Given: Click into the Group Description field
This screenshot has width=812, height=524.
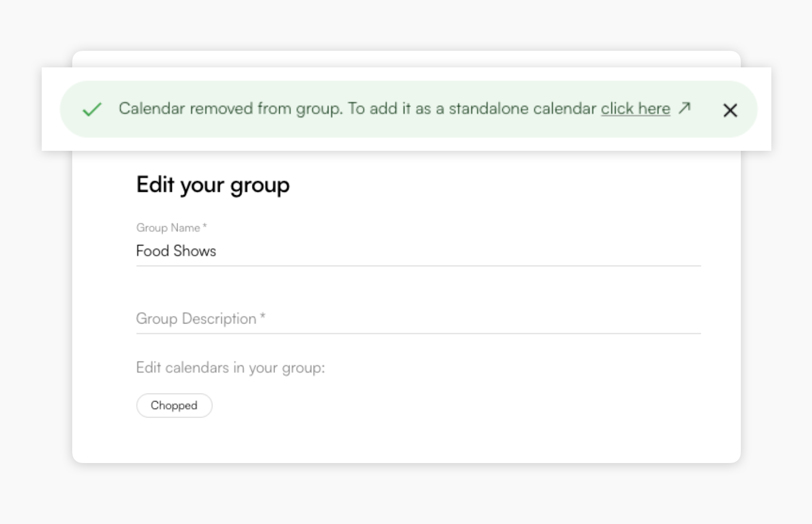Looking at the screenshot, I should point(417,319).
